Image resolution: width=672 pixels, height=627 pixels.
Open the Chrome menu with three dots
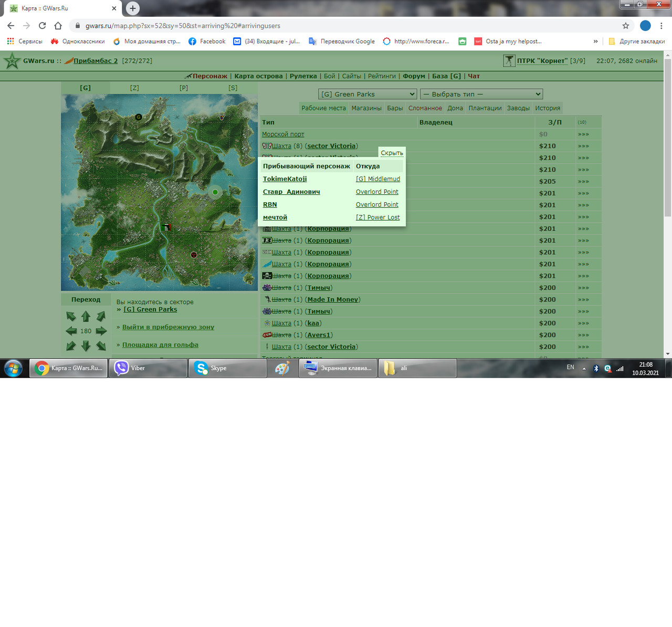(661, 26)
